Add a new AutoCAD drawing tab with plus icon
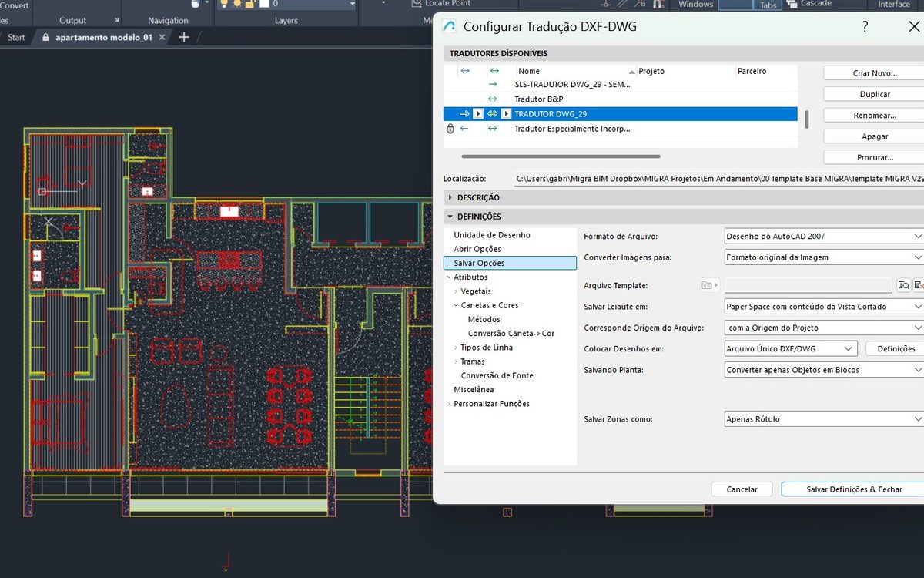The image size is (924, 578). pos(183,37)
